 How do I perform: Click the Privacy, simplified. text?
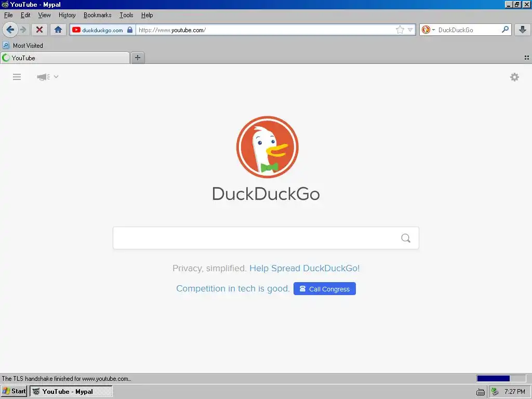coord(209,268)
